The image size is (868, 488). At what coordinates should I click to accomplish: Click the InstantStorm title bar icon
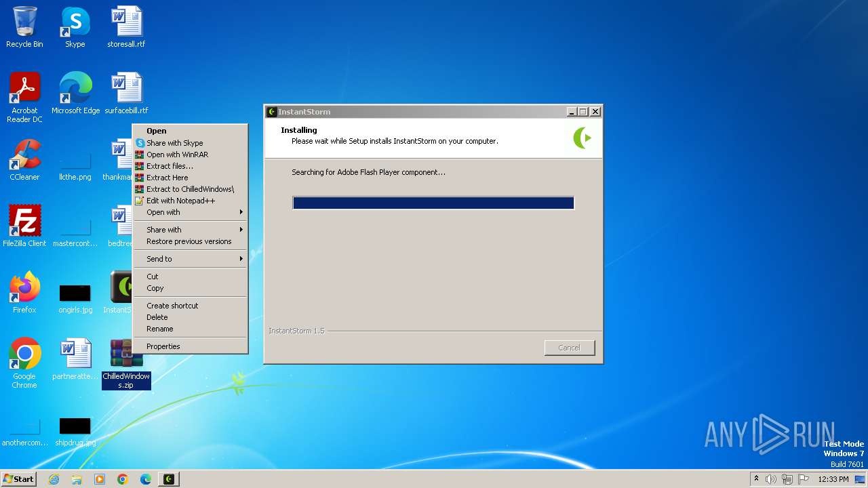(272, 112)
